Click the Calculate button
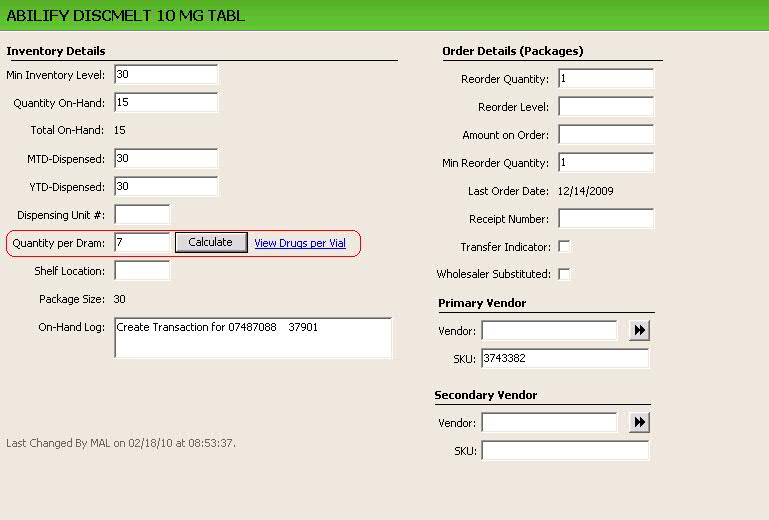The image size is (769, 520). pos(211,242)
